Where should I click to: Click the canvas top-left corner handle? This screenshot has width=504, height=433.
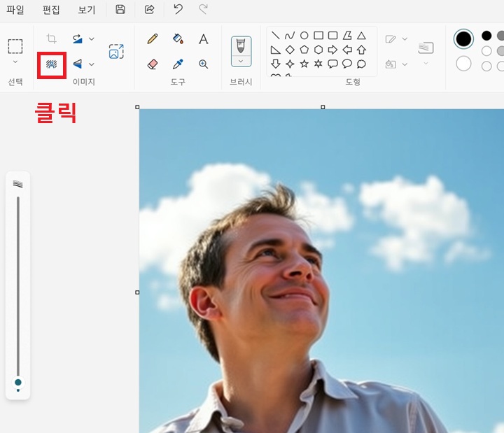point(137,107)
